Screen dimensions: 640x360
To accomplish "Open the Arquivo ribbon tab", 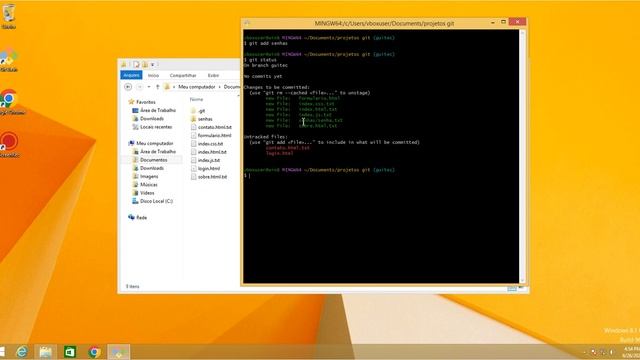I will [131, 75].
